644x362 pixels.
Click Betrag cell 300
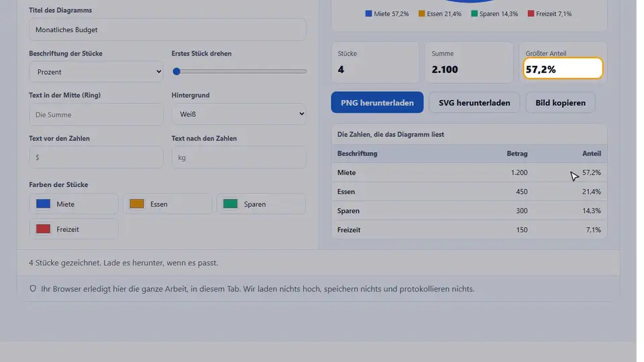click(x=522, y=210)
